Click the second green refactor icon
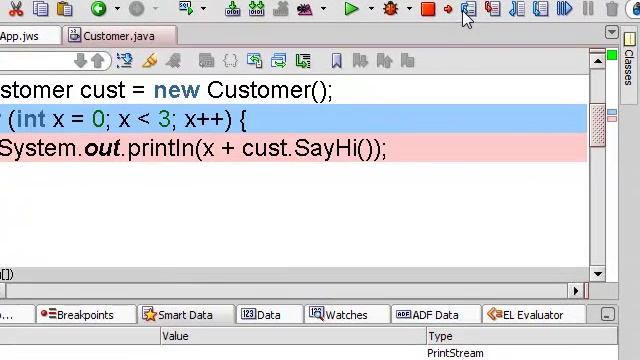 pyautogui.click(x=278, y=61)
